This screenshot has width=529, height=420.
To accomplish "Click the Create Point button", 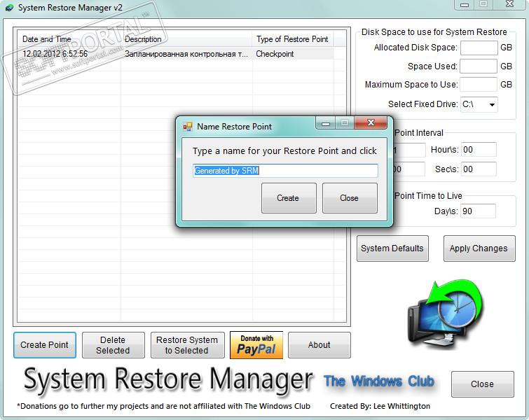I will click(45, 345).
